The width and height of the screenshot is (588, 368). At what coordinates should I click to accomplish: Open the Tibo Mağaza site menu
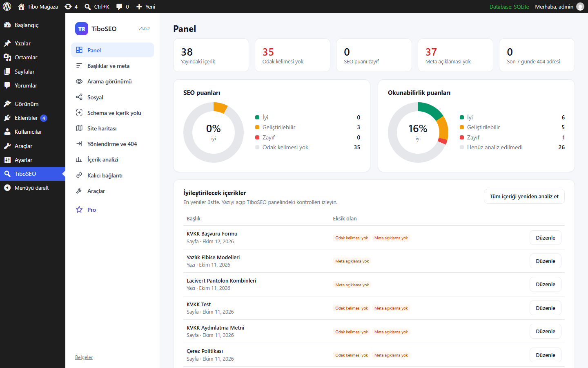[38, 7]
